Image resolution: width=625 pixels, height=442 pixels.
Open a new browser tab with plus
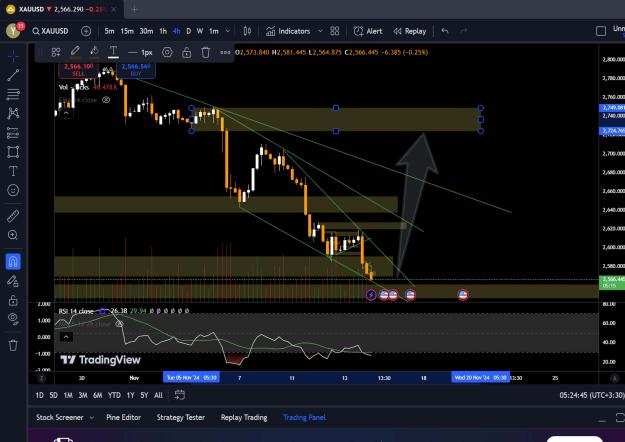coord(134,9)
